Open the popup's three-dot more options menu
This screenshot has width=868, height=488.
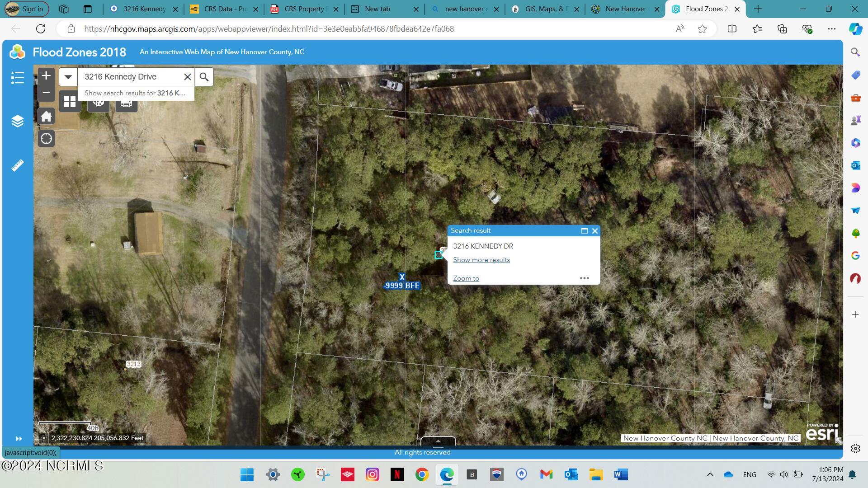pos(584,278)
